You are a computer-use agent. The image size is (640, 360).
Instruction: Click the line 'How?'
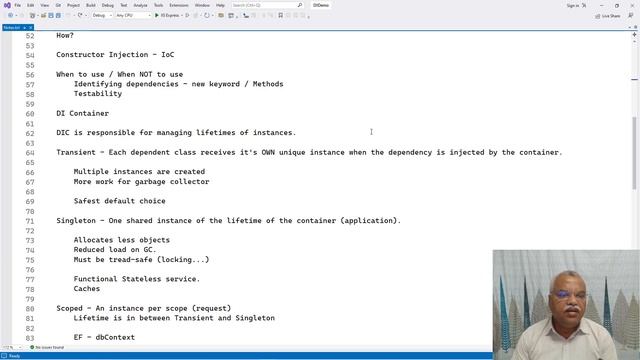(65, 36)
